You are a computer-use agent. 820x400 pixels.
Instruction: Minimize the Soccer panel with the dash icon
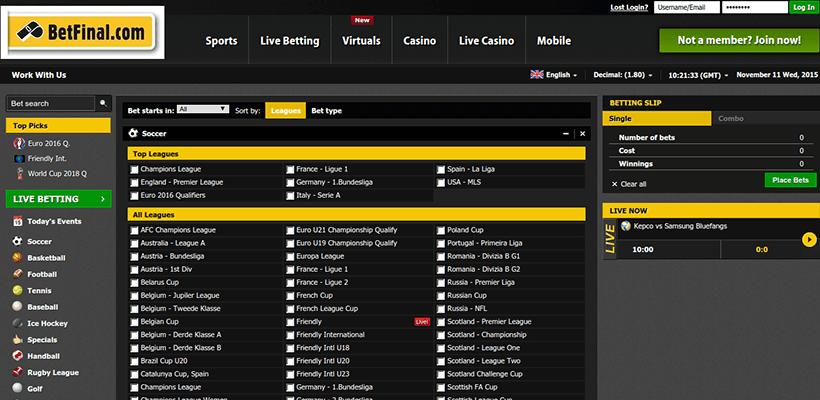click(566, 134)
